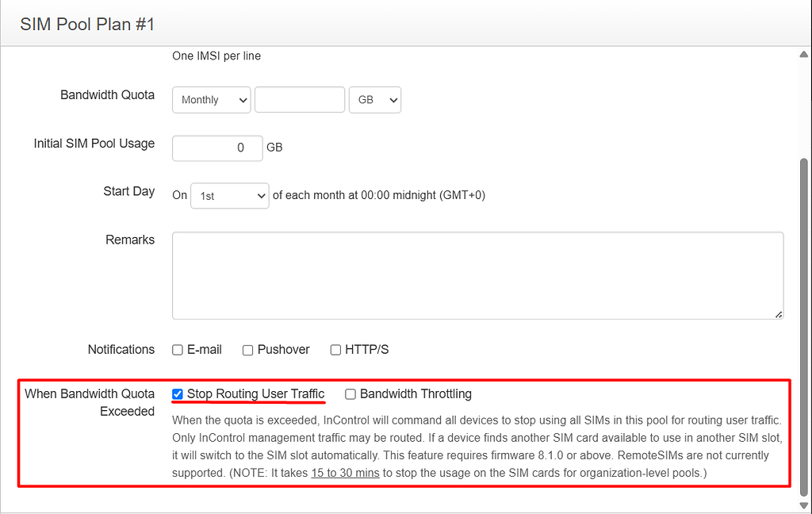Uncheck Stop Routing User Traffic
The width and height of the screenshot is (812, 514).
click(177, 393)
